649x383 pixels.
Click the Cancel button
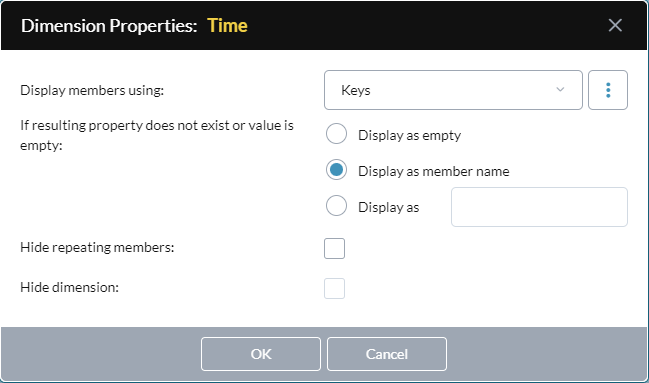[387, 354]
